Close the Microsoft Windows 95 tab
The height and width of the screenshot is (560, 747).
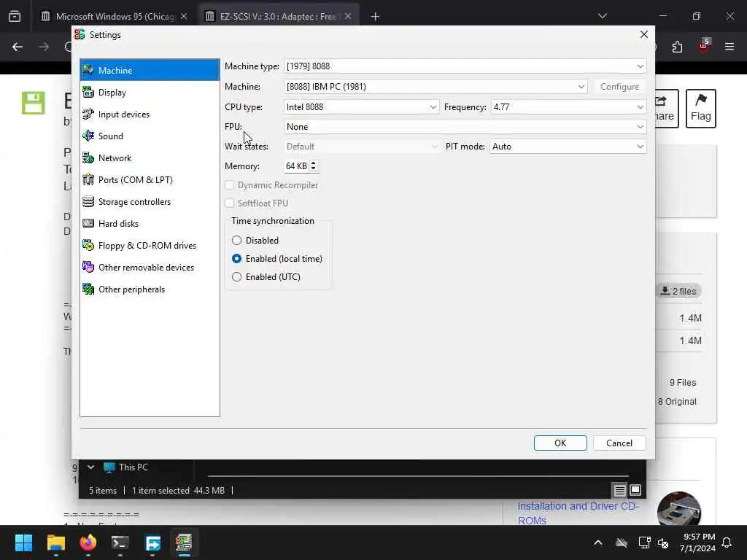point(183,16)
